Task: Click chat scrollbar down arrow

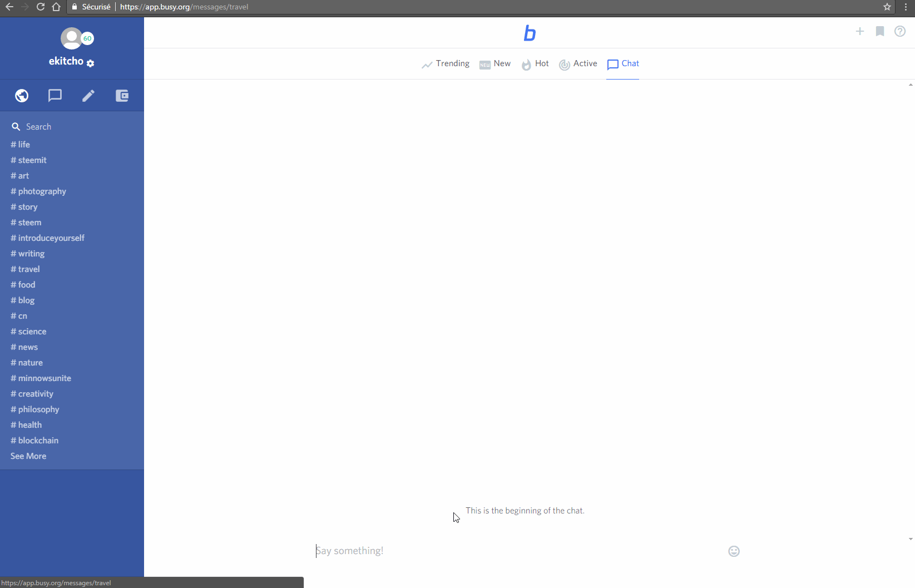Action: 911,539
